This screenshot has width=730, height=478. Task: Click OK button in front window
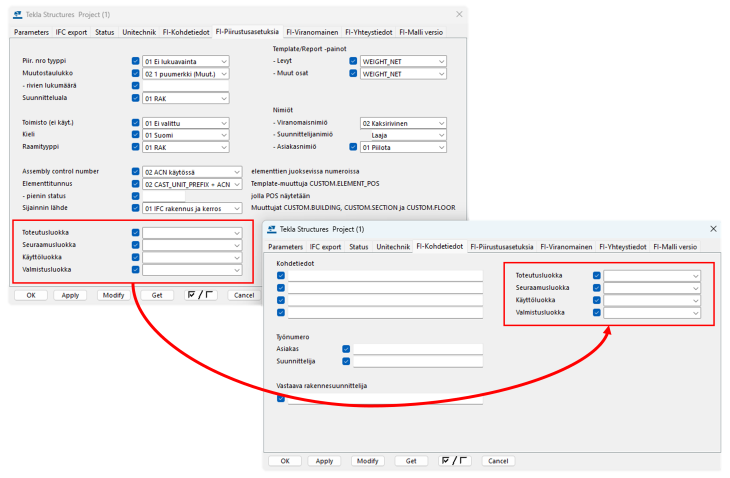[285, 461]
